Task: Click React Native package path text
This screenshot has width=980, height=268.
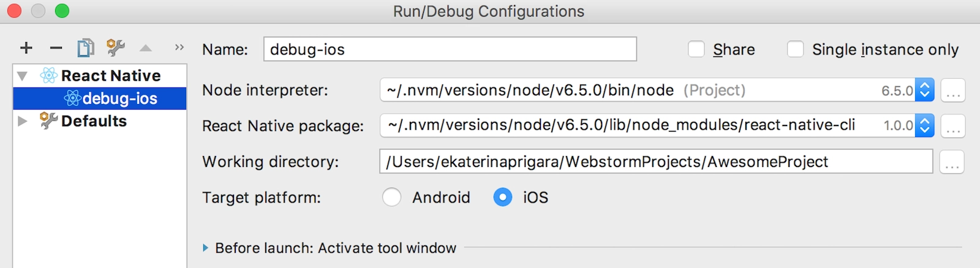Action: [x=621, y=125]
